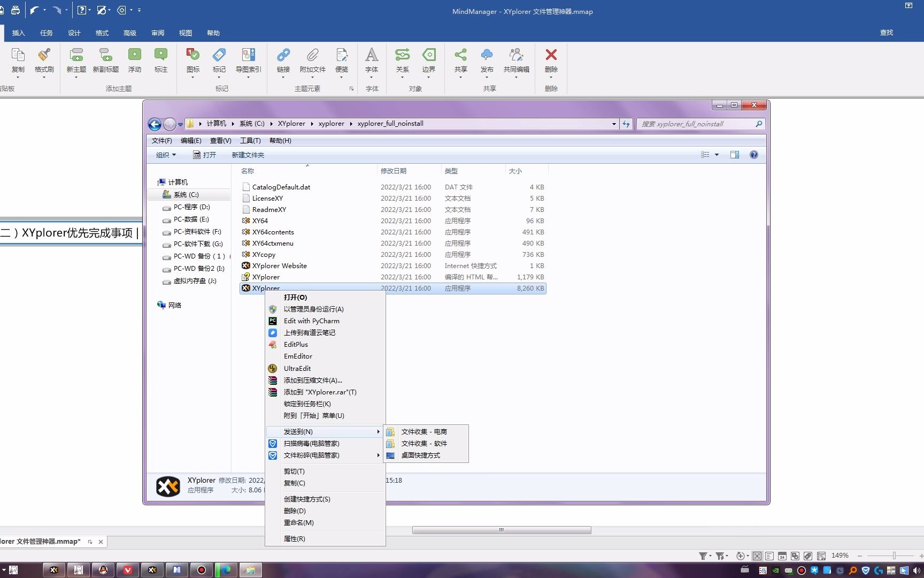This screenshot has width=924, height=578.
Task: Click the zoom-out minus in status bar
Action: point(860,556)
